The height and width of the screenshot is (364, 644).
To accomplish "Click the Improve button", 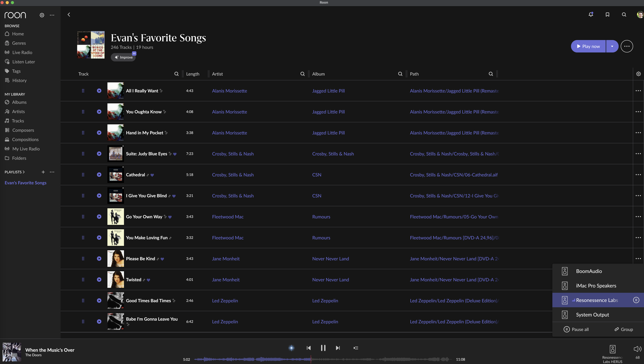I will (x=123, y=57).
